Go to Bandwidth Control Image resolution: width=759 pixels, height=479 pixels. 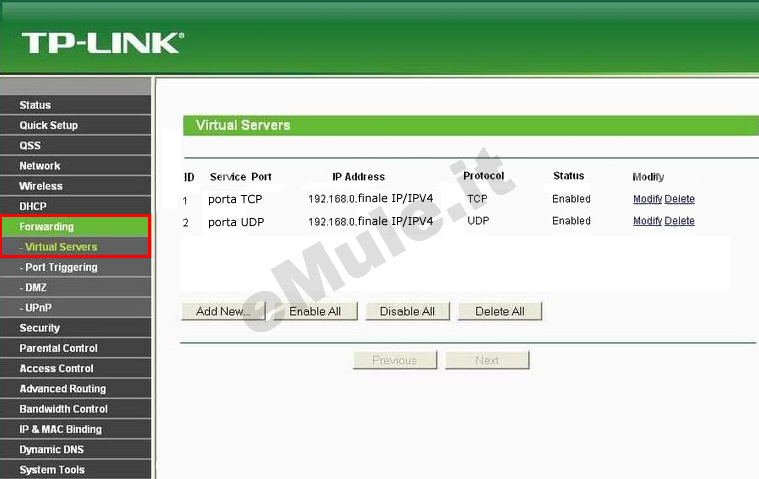pyautogui.click(x=76, y=409)
